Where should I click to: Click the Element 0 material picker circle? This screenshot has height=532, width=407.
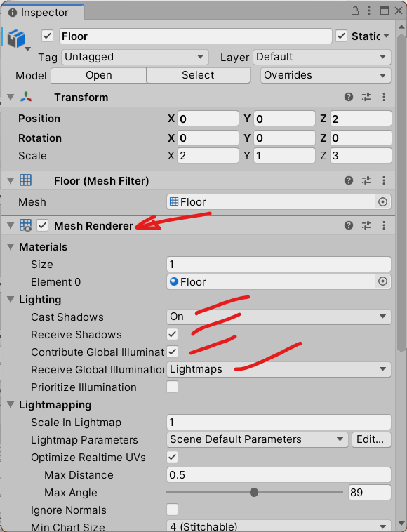(x=382, y=281)
